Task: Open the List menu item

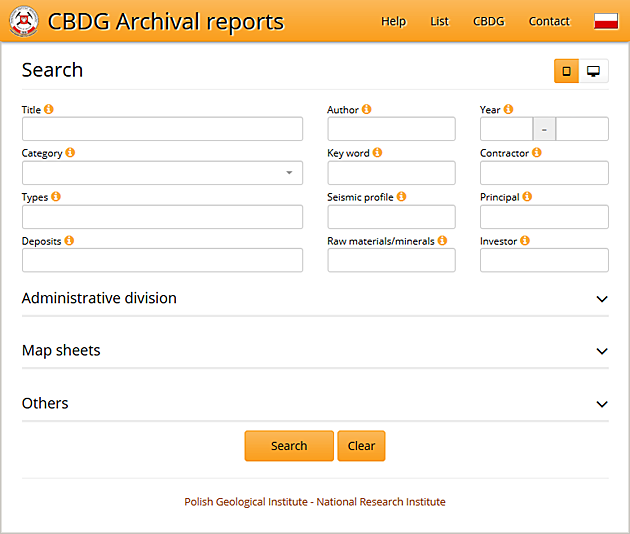Action: [x=440, y=21]
